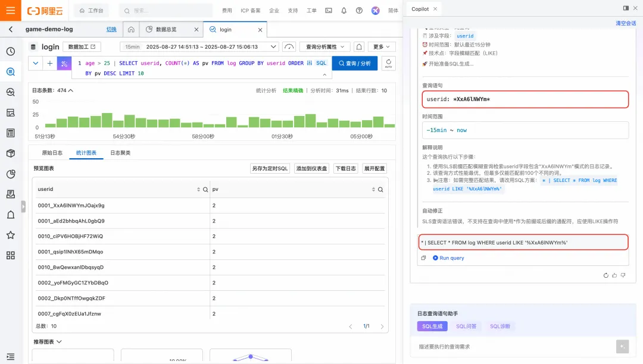
Task: Open the clock history sidebar icon
Action: (11, 51)
